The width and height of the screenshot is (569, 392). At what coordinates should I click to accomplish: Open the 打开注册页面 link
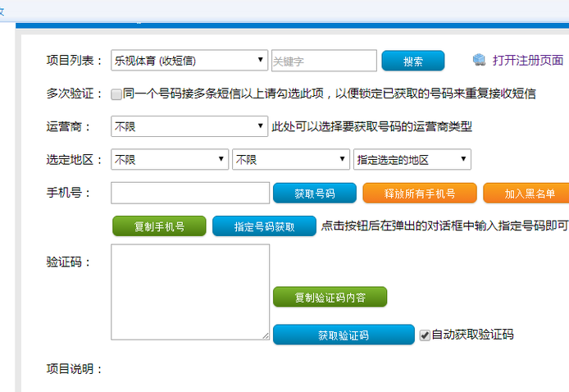point(527,61)
